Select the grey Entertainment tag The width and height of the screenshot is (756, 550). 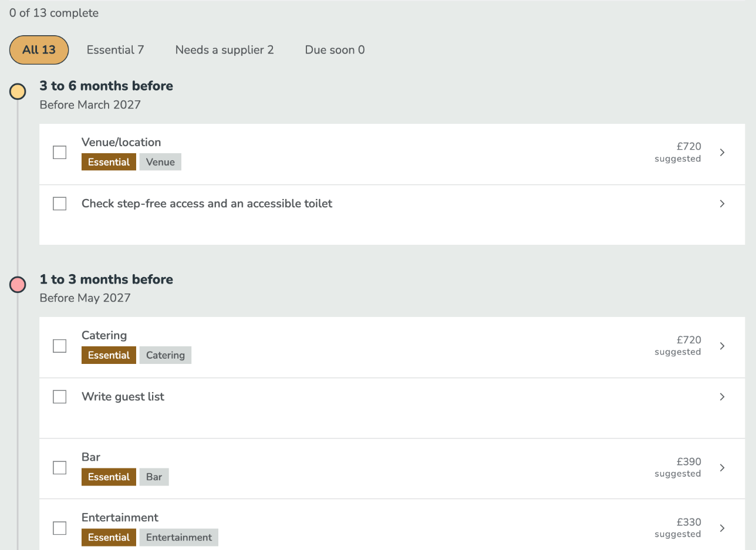(179, 537)
